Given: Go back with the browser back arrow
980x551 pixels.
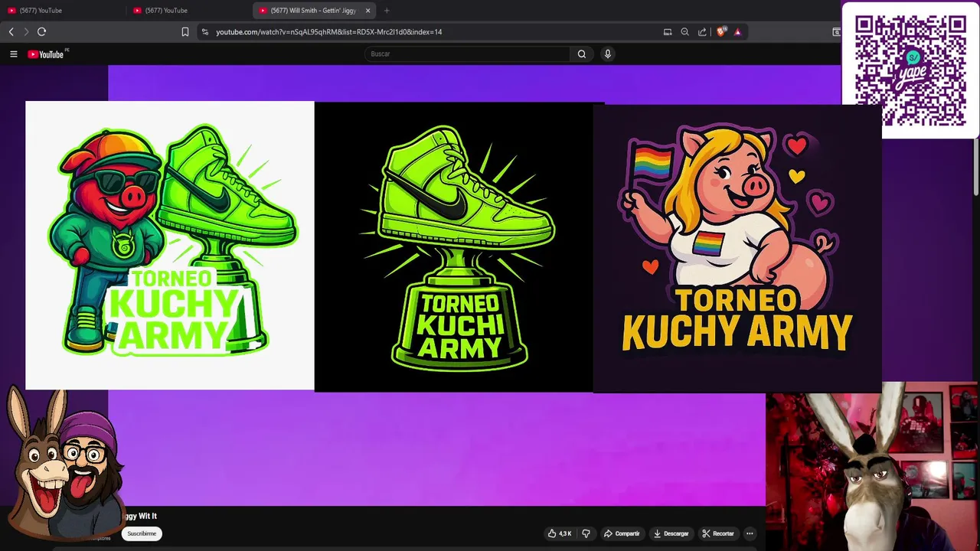Looking at the screenshot, I should [11, 31].
